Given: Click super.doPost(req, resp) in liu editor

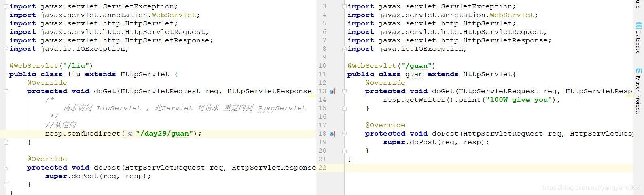Looking at the screenshot, I should (95, 176).
